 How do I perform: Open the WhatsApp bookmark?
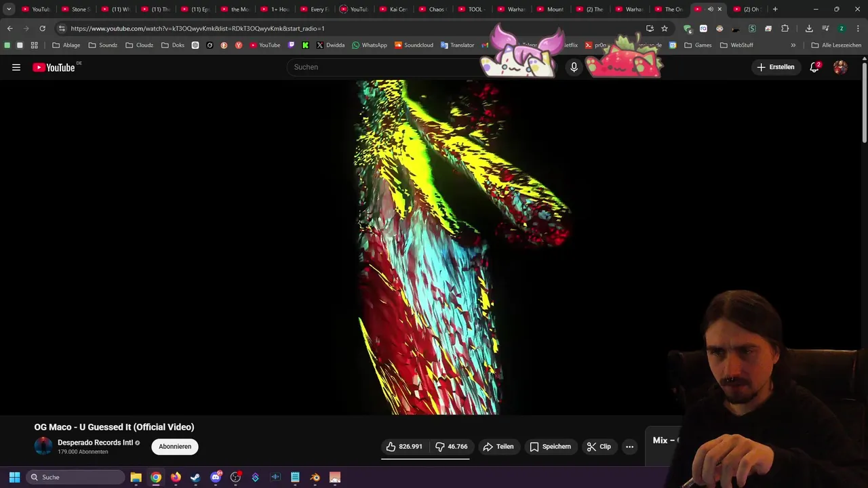point(369,45)
